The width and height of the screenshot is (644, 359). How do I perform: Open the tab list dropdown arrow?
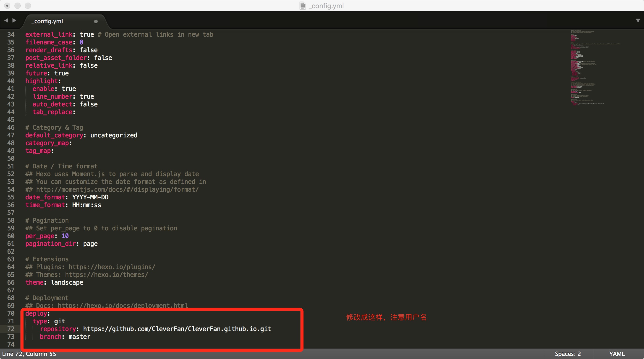[x=638, y=20]
